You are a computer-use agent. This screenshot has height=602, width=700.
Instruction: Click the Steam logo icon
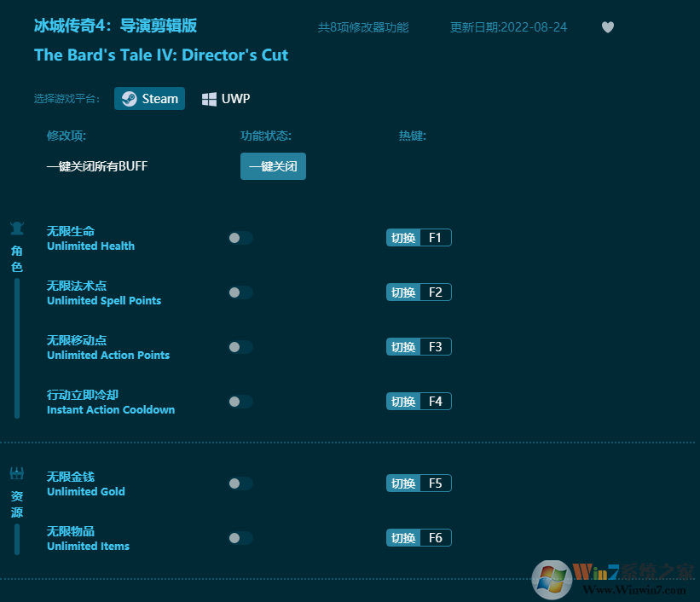(130, 99)
